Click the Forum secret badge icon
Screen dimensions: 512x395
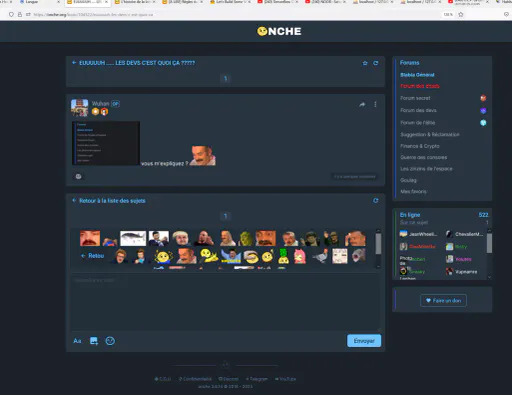[483, 98]
